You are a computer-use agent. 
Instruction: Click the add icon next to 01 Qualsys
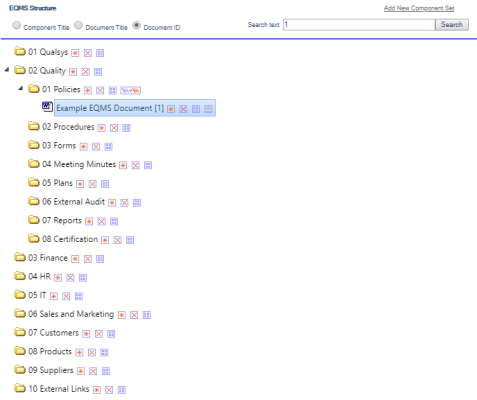(75, 53)
